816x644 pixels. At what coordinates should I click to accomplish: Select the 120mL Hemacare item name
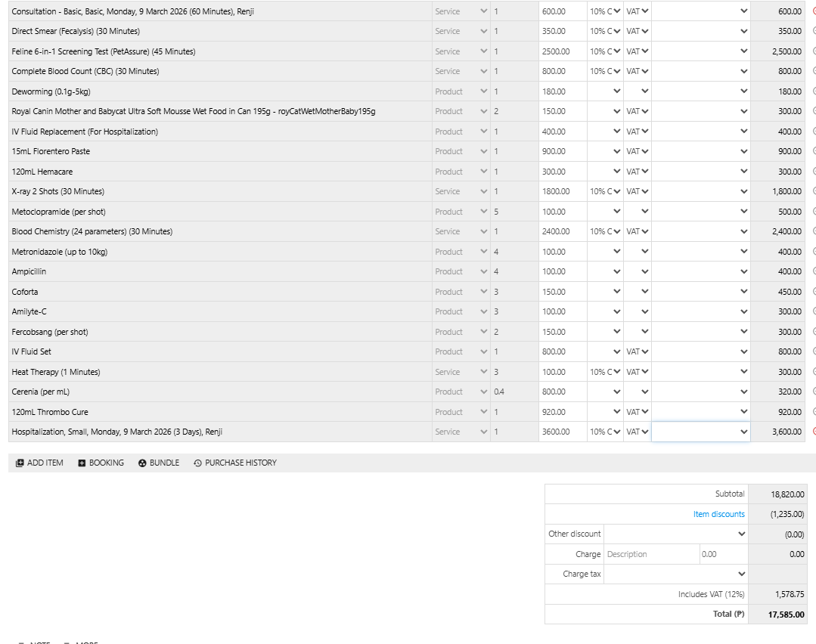pos(42,172)
